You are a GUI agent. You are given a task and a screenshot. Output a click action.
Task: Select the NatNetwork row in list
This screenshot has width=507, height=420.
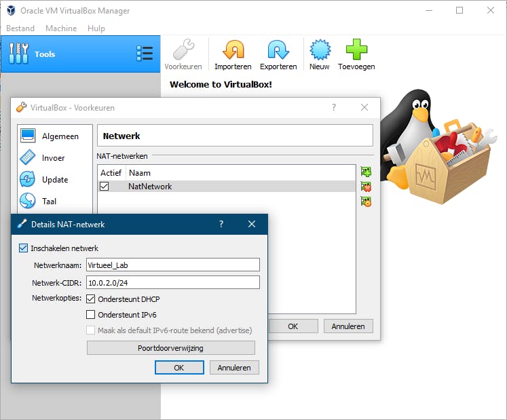click(x=226, y=186)
